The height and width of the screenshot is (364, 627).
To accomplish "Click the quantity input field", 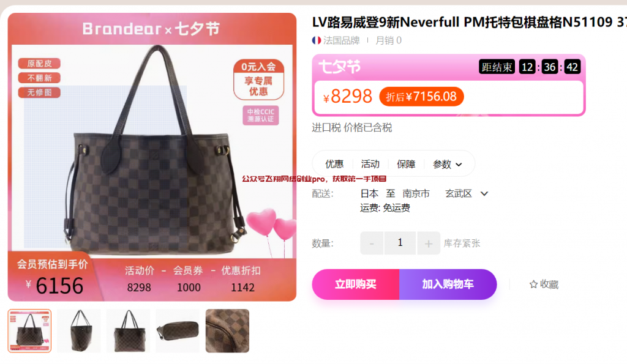I will tap(400, 243).
